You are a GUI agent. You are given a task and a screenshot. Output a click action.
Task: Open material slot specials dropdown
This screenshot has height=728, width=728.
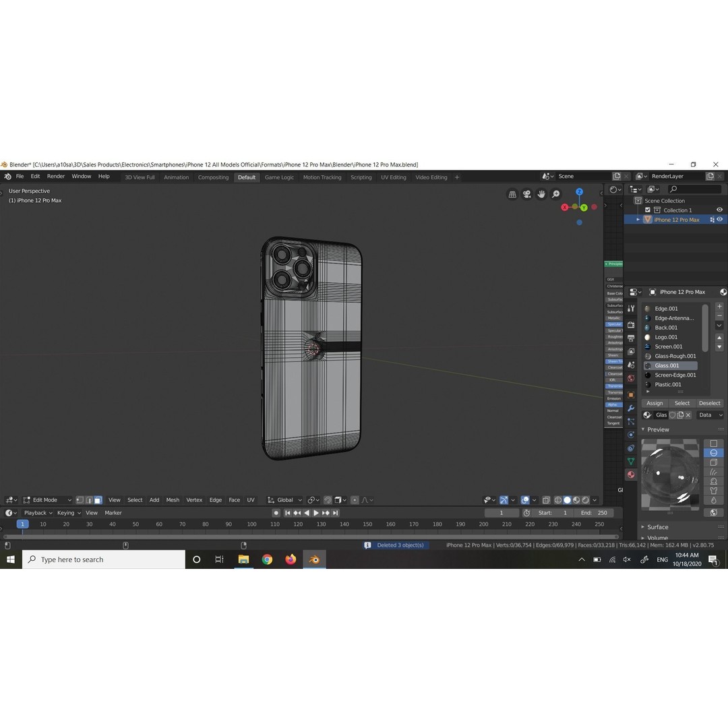(719, 326)
